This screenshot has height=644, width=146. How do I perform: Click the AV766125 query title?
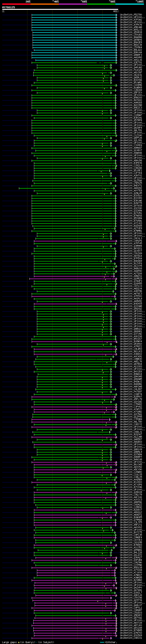[x=8, y=7]
